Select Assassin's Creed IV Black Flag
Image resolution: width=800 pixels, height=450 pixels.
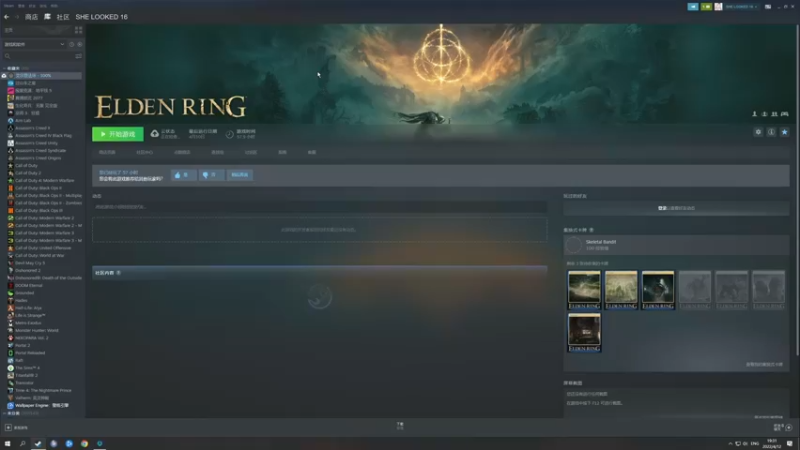click(43, 135)
